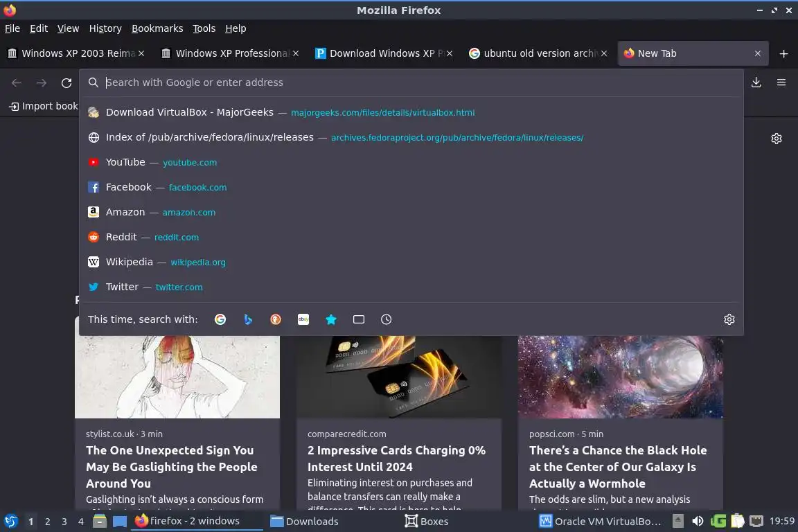Select the Download VirtualBox - MajorGeeks suggestion
798x532 pixels.
point(411,112)
